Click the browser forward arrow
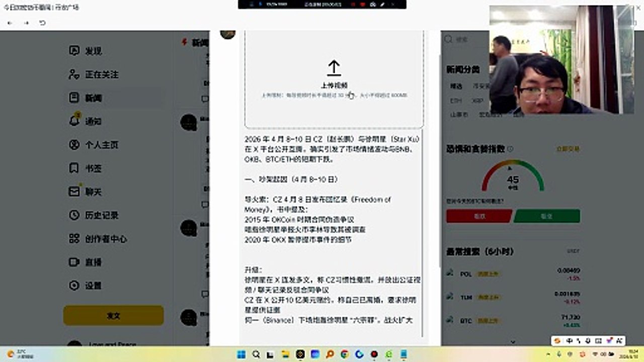 pos(26,23)
